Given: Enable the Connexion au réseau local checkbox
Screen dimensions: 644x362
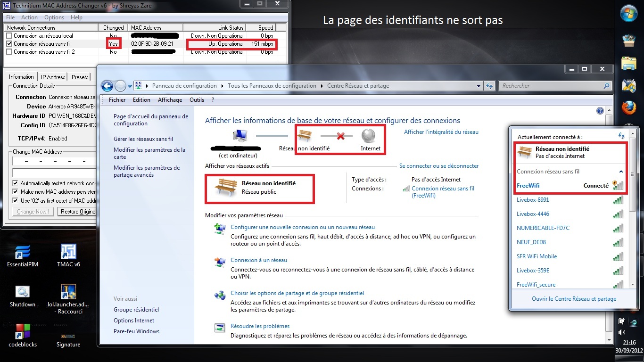Looking at the screenshot, I should (x=10, y=35).
